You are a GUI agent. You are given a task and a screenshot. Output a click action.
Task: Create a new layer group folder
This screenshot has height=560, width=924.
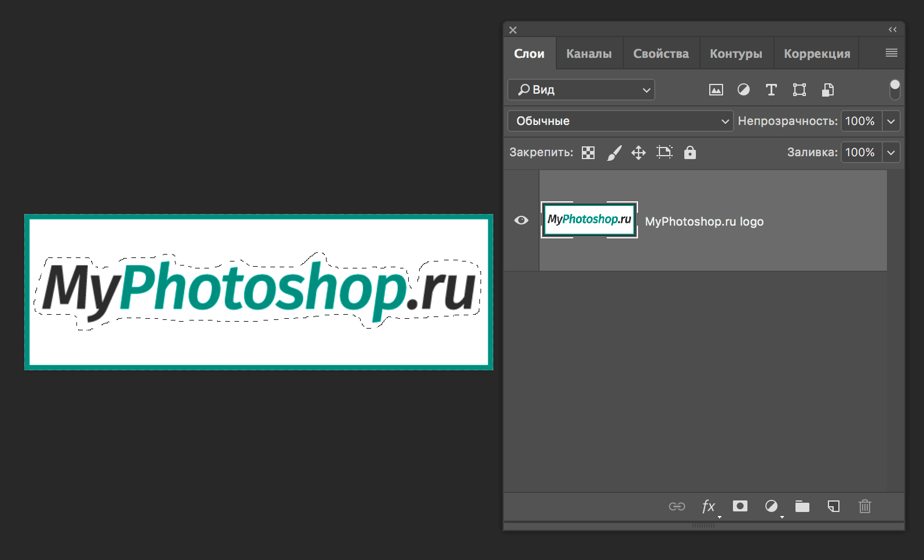click(802, 506)
